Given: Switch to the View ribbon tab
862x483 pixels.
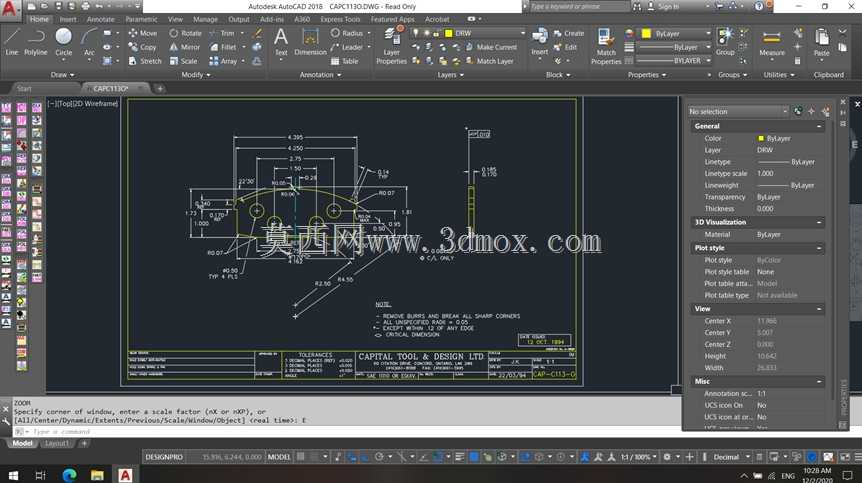Looking at the screenshot, I should pos(175,19).
